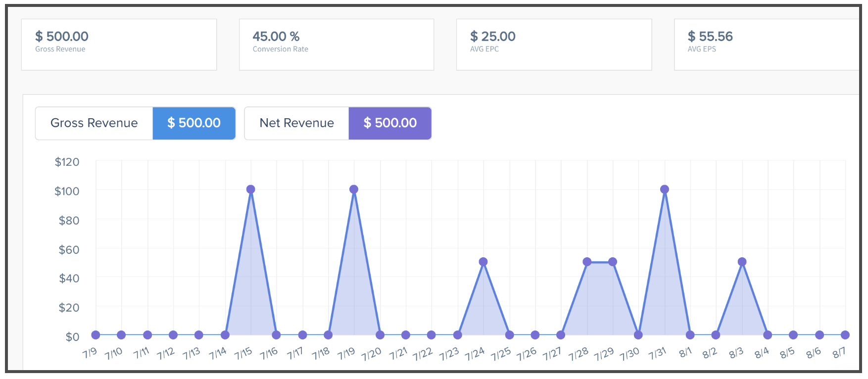The width and height of the screenshot is (868, 379).
Task: Click the purple $500.00 Net Revenue badge
Action: 390,123
